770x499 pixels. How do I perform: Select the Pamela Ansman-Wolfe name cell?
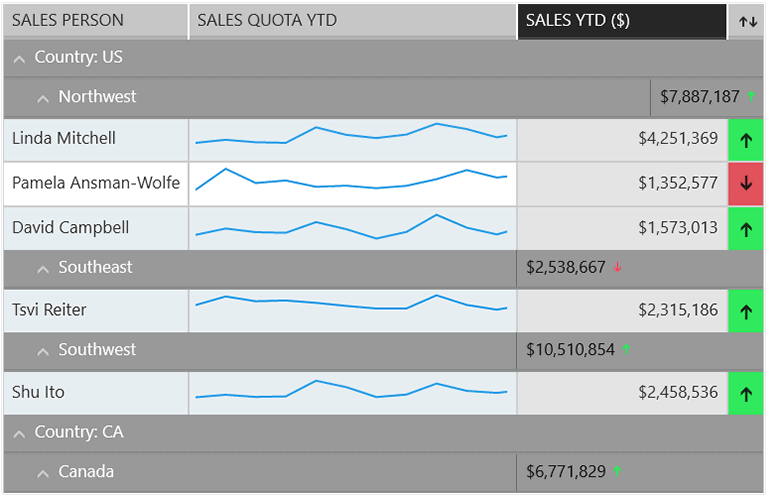pos(96,183)
